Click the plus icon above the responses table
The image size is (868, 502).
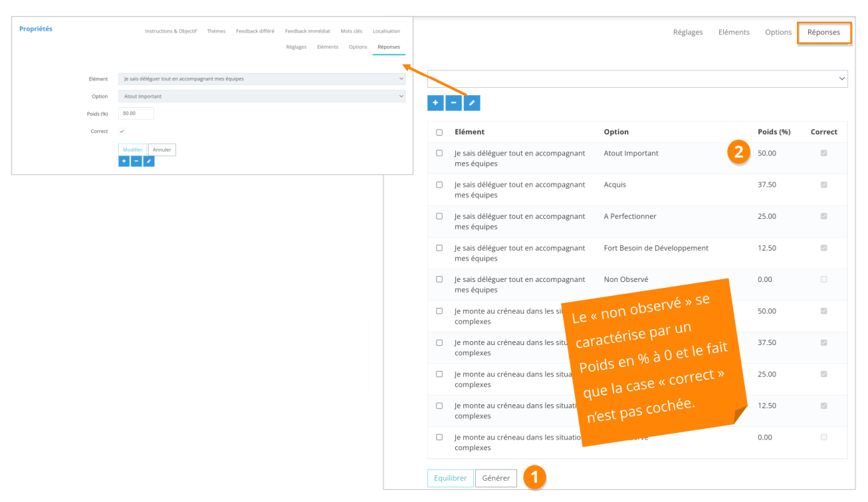pos(435,103)
